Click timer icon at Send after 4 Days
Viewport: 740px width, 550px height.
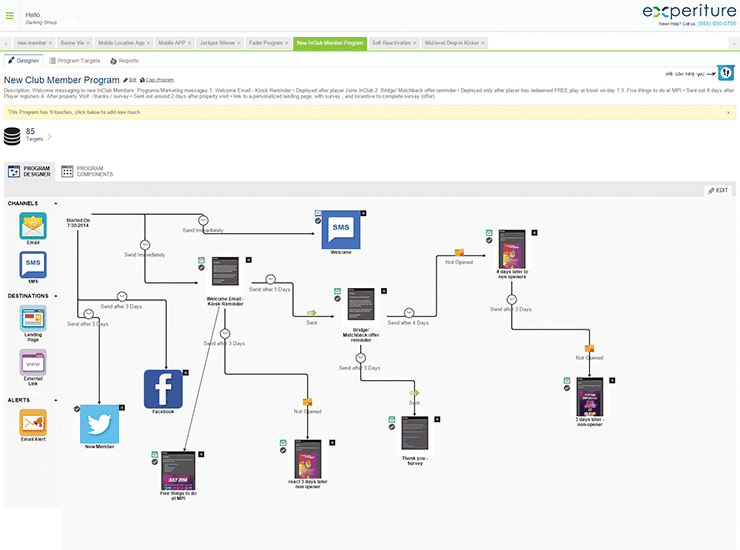409,313
